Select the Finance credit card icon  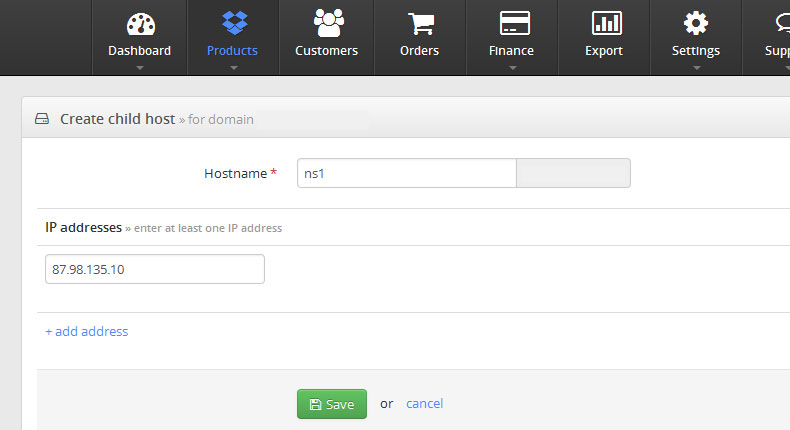(511, 23)
